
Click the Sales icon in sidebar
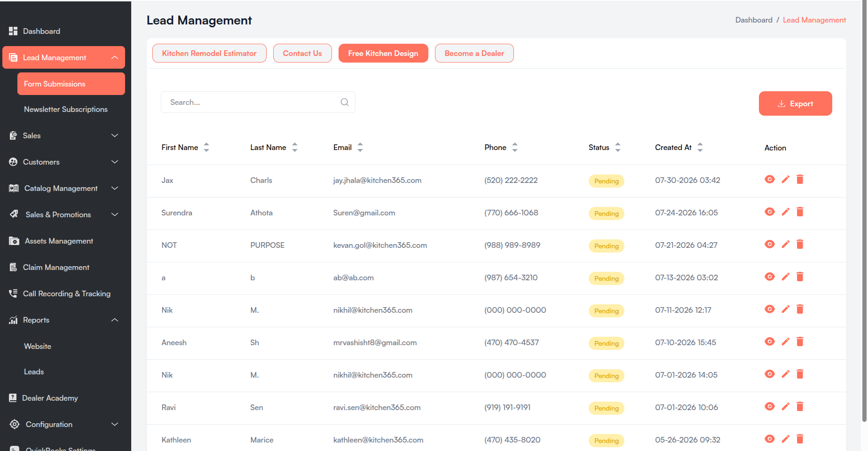(x=13, y=135)
